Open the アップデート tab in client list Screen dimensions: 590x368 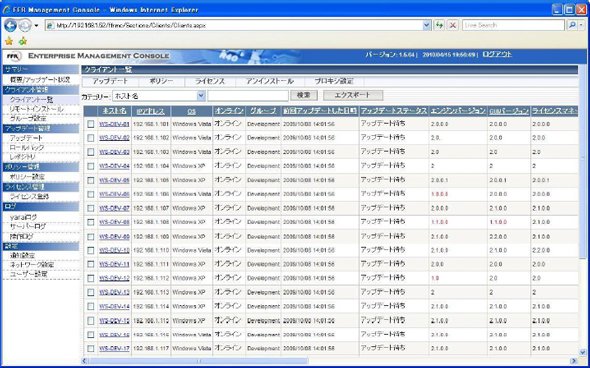(110, 81)
